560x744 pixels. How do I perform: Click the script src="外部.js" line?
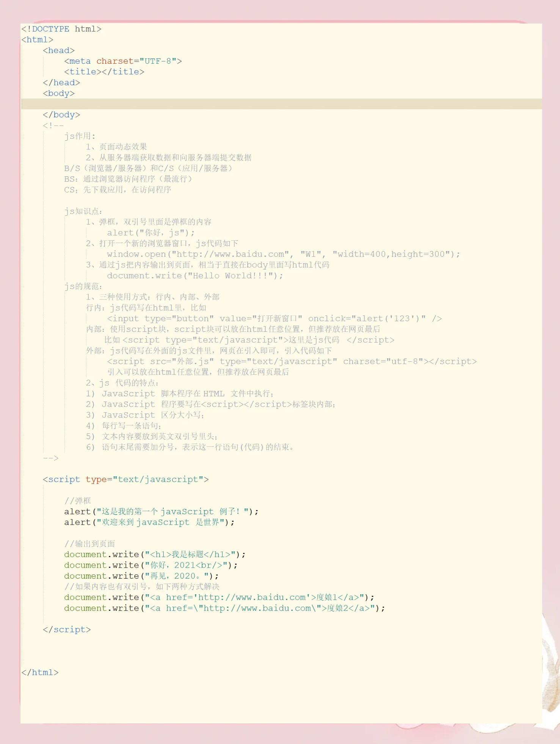pyautogui.click(x=292, y=361)
